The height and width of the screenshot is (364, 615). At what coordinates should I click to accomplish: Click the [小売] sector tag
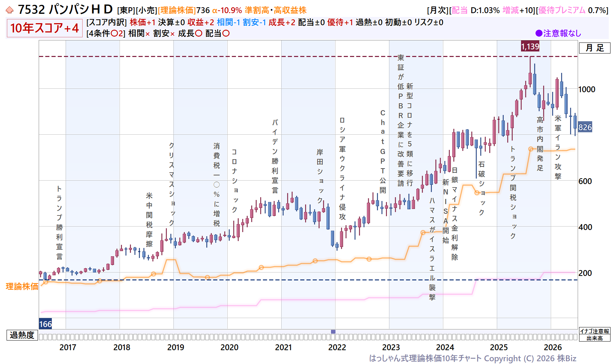point(146,10)
